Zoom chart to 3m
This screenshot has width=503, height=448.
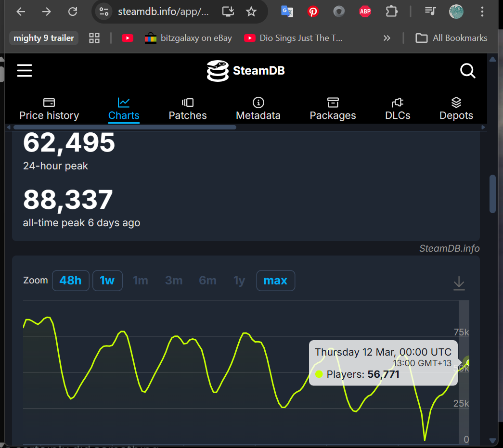(x=174, y=281)
